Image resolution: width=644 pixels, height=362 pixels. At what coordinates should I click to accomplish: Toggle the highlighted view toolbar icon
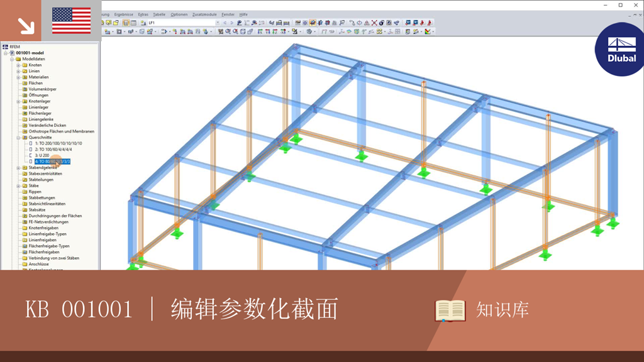pos(313,23)
